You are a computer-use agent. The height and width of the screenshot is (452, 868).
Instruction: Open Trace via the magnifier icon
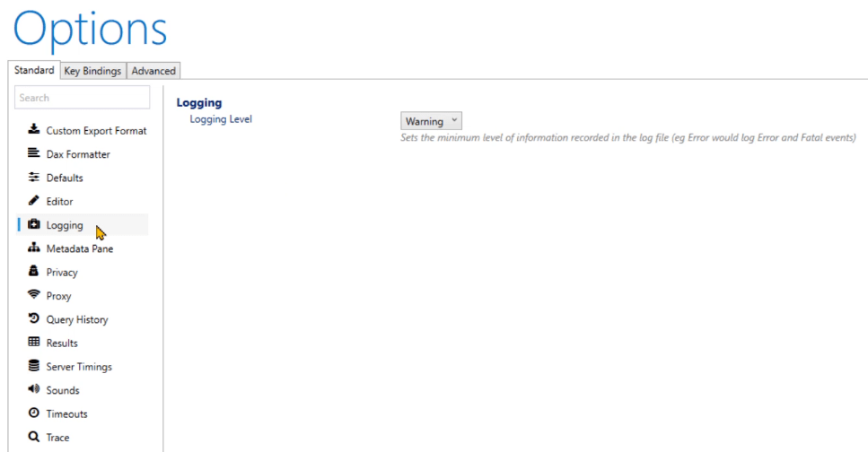coord(34,437)
